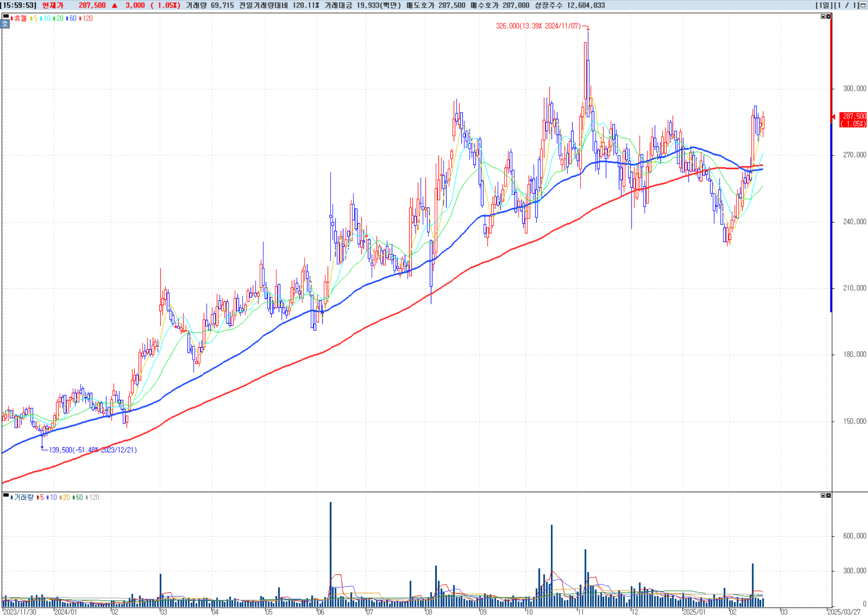This screenshot has width=868, height=616.
Task: Open the [1일] period selector
Action: point(824,5)
